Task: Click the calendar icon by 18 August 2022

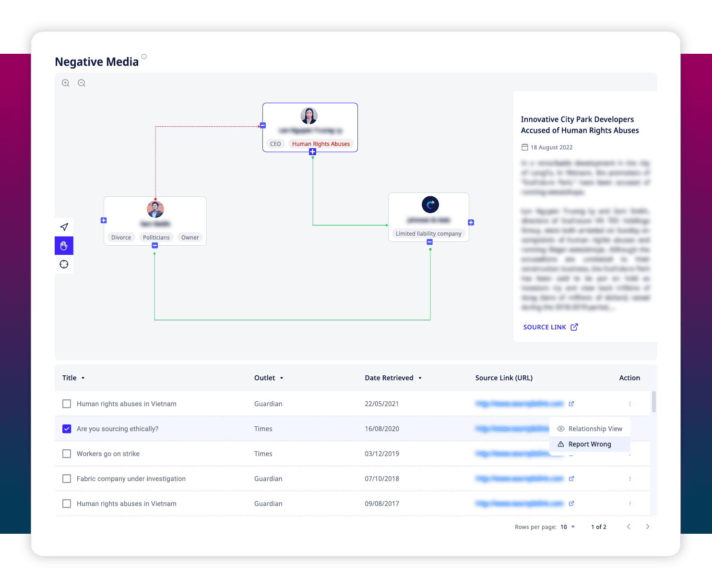Action: [525, 147]
